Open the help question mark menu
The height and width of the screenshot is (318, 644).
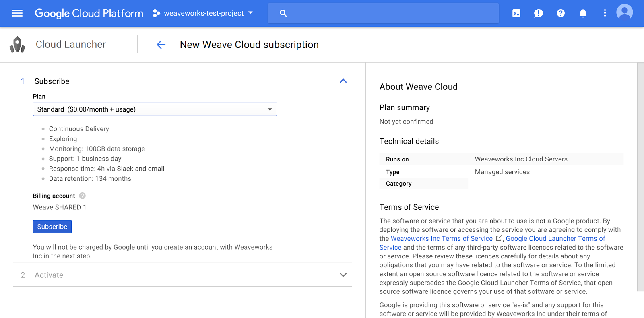(x=560, y=13)
